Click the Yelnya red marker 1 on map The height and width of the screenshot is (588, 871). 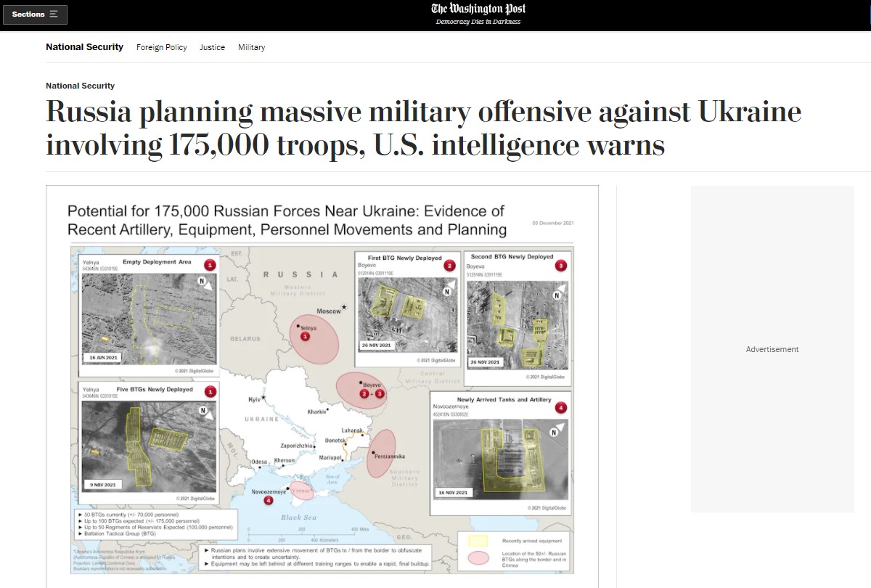tap(305, 337)
